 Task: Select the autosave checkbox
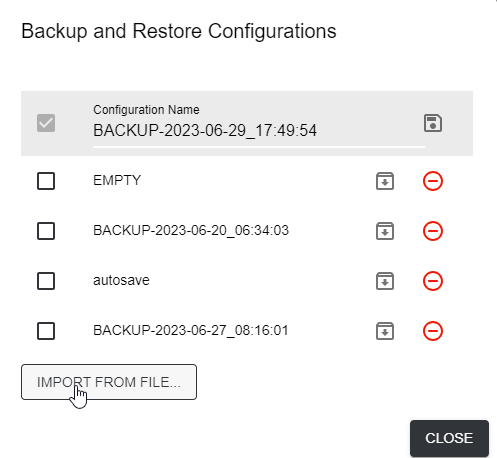(46, 281)
